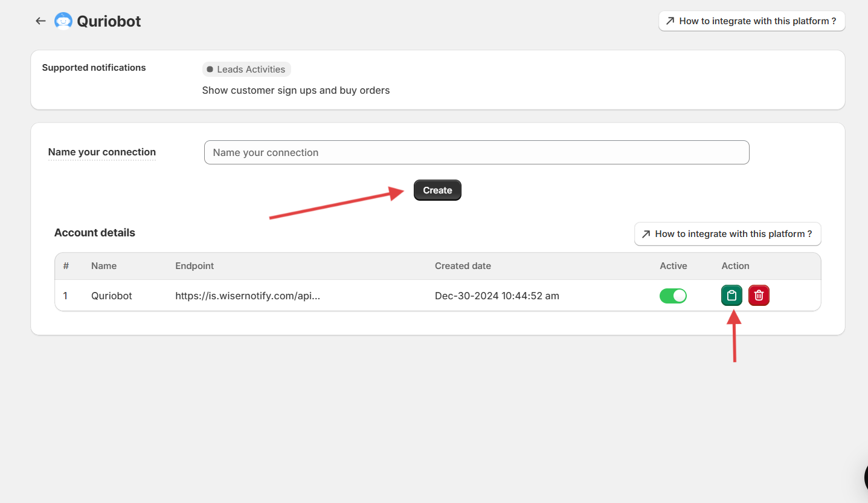The height and width of the screenshot is (503, 868).
Task: Click the Action column header
Action: point(735,266)
